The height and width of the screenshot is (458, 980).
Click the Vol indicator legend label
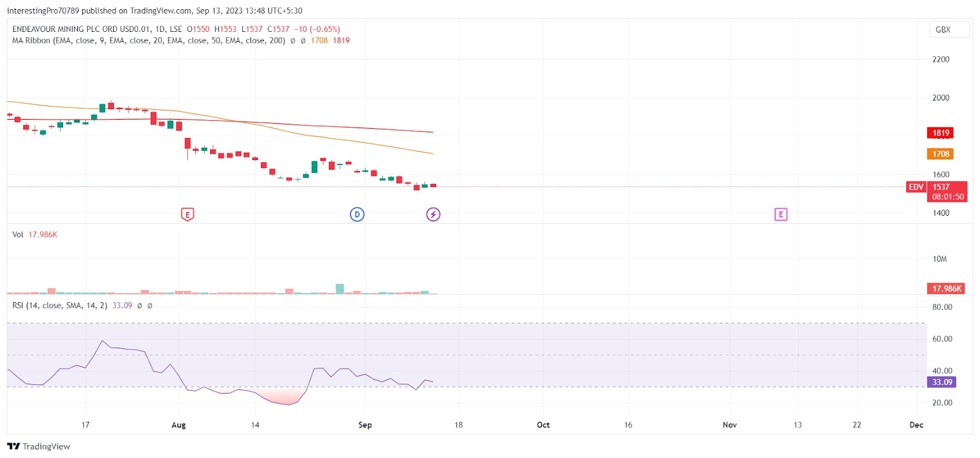point(18,235)
